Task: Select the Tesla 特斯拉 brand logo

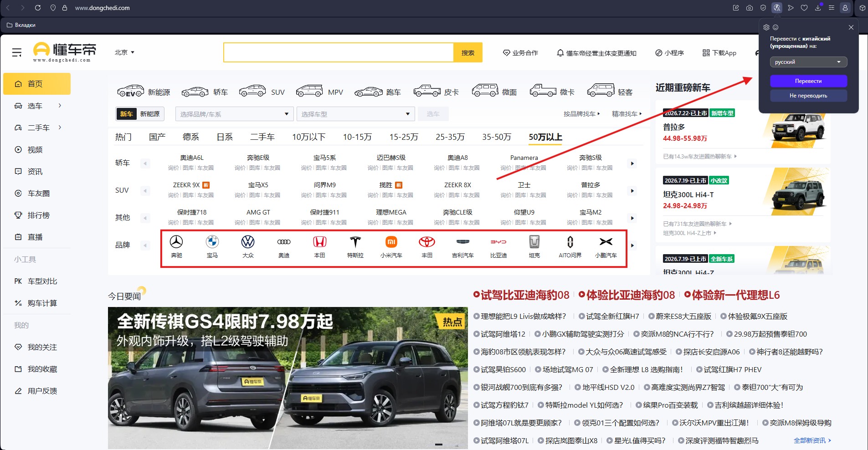Action: pyautogui.click(x=355, y=242)
